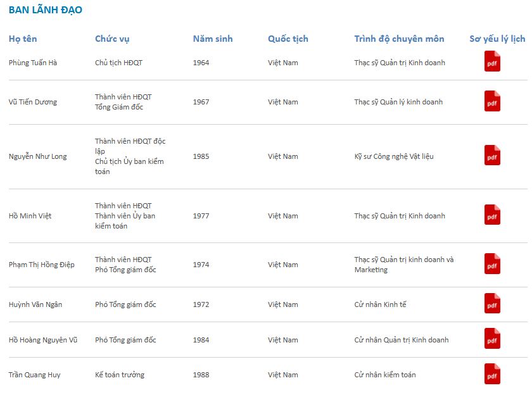Open Vũ Tiến Dương's PDF profile

click(x=492, y=101)
